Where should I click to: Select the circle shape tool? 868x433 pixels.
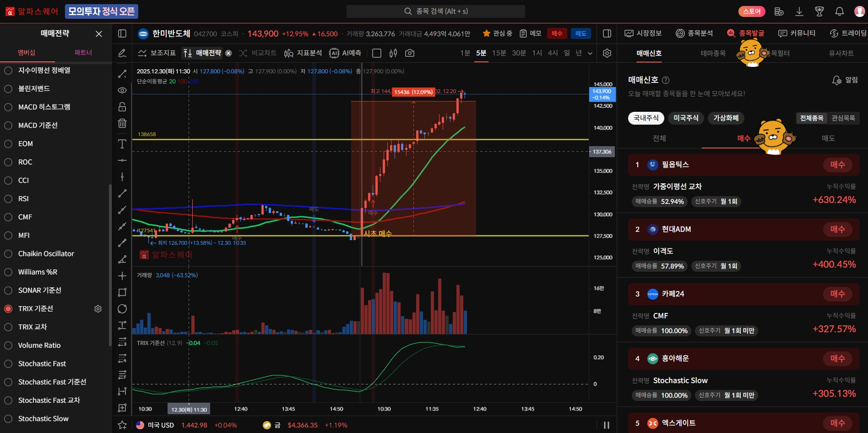point(122,309)
